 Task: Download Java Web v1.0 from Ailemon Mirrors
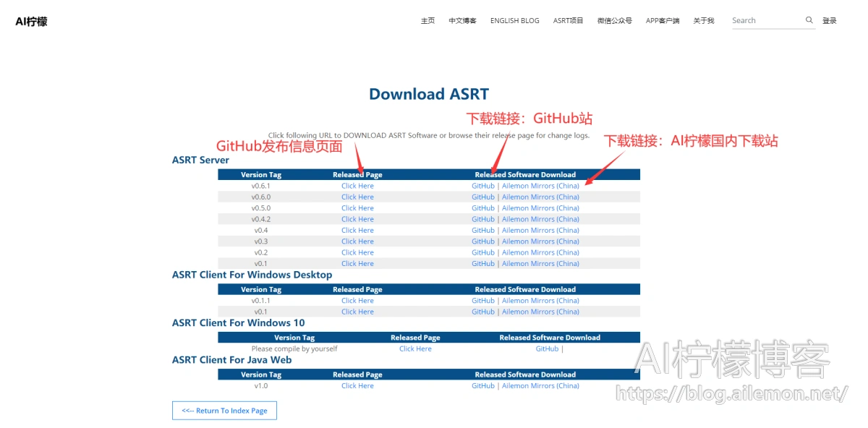[x=540, y=386]
